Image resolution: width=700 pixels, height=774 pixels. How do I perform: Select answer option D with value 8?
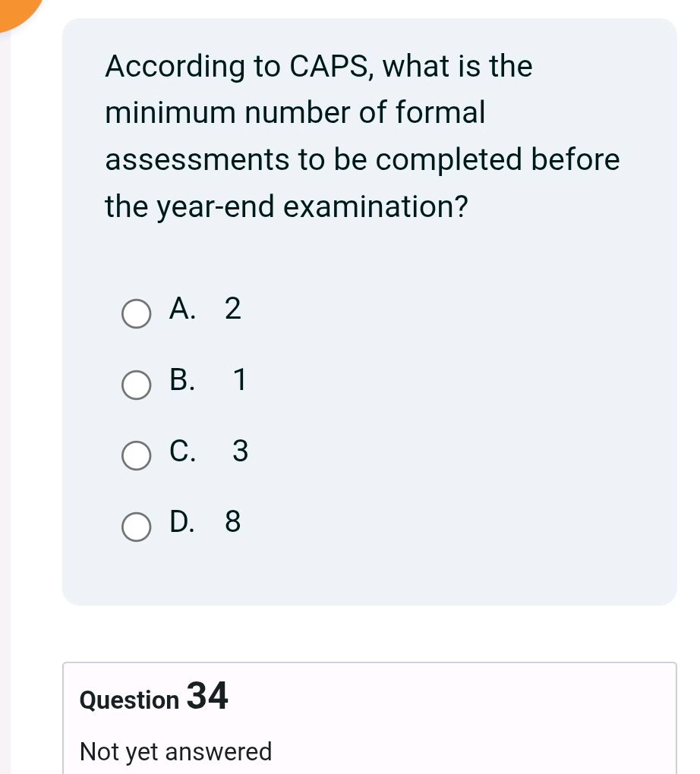point(136,527)
